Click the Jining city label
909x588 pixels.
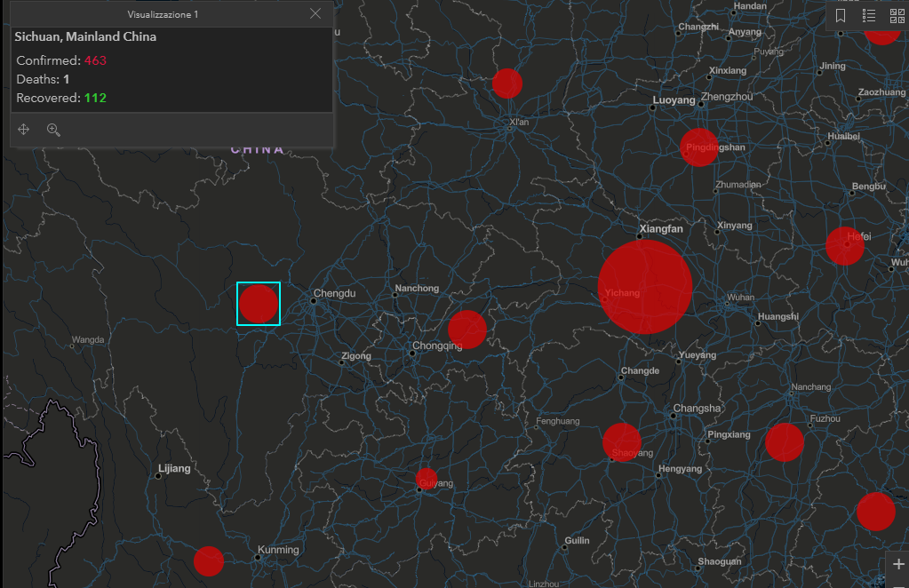(833, 66)
